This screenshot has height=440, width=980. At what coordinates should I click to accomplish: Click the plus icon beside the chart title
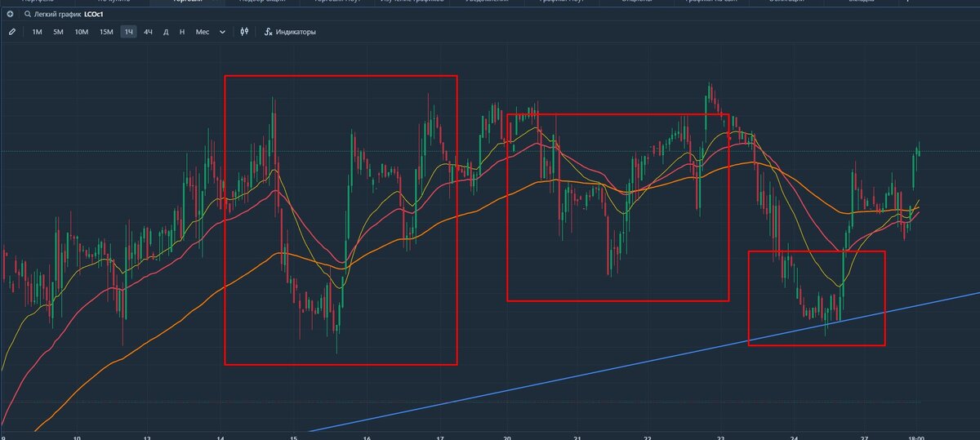11,15
